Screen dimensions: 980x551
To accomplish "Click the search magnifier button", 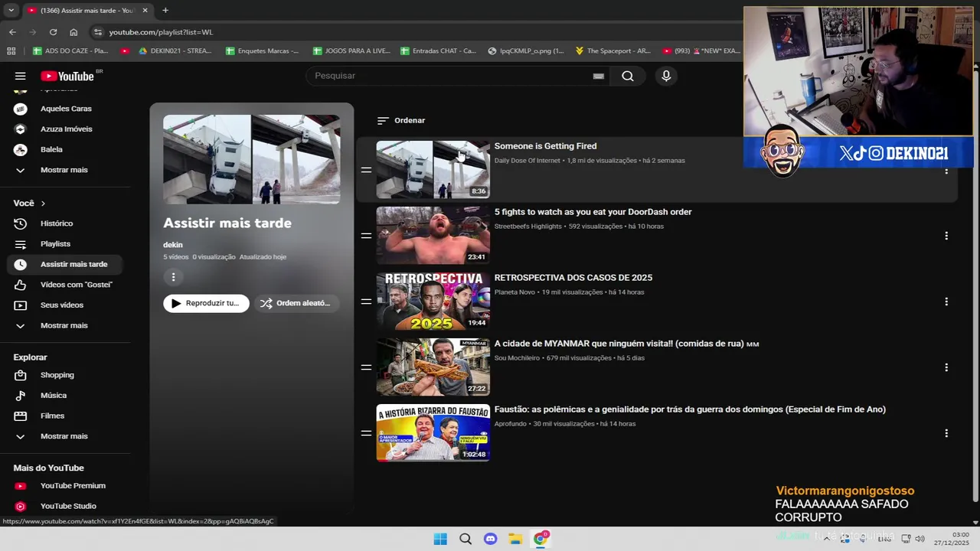I will 628,76.
